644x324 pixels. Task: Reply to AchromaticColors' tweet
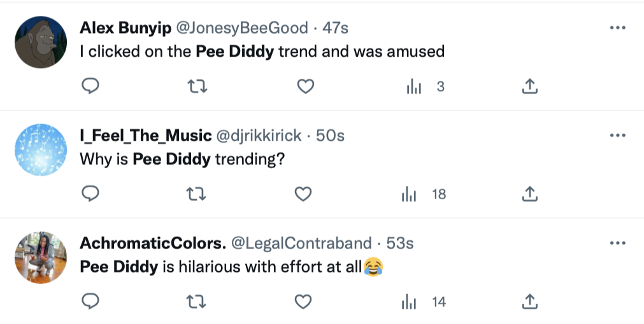[x=91, y=301]
